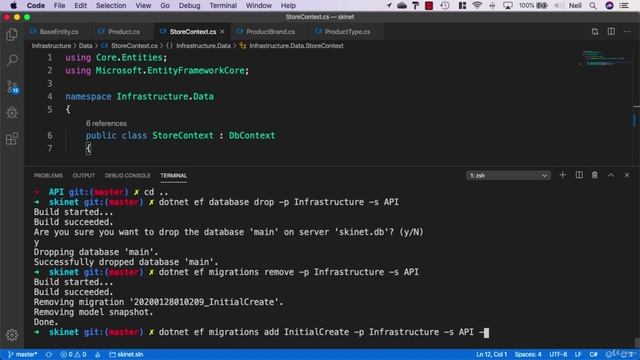Open macOS Notification Center icon
Viewport: 640px width, 360px height.
pyautogui.click(x=624, y=5)
